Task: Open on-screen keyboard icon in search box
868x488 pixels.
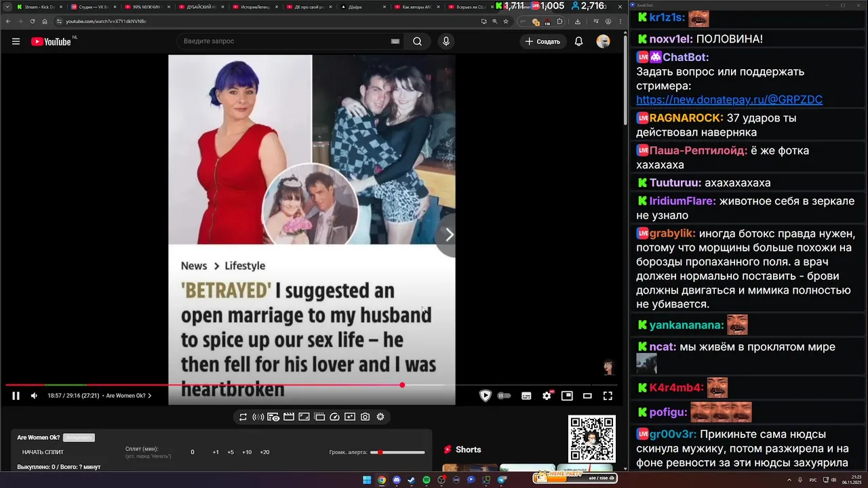Action: [x=395, y=41]
